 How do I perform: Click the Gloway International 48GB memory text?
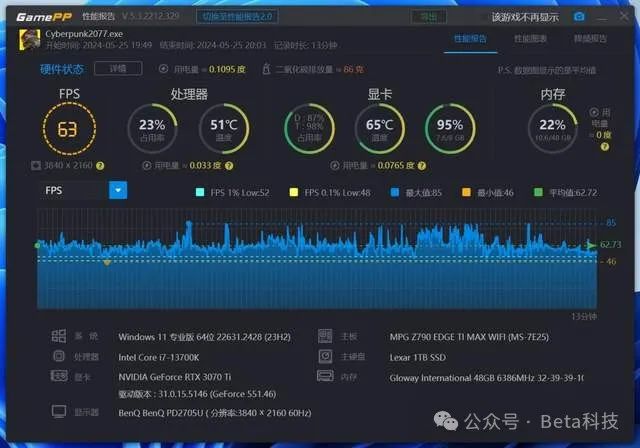(486, 378)
